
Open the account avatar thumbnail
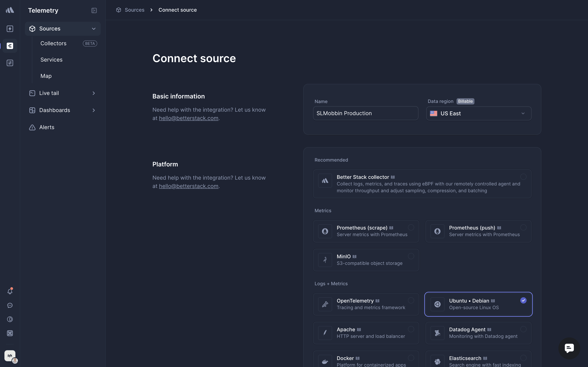tap(10, 356)
